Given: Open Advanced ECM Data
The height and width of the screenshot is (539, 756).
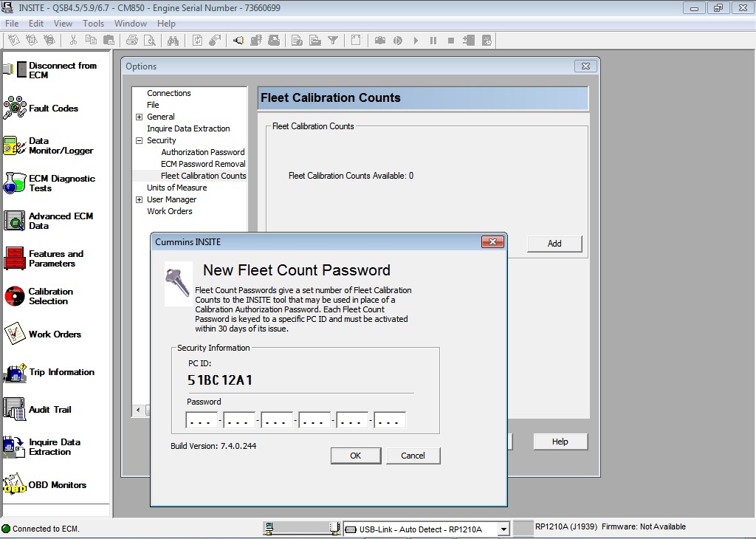Looking at the screenshot, I should coord(48,221).
